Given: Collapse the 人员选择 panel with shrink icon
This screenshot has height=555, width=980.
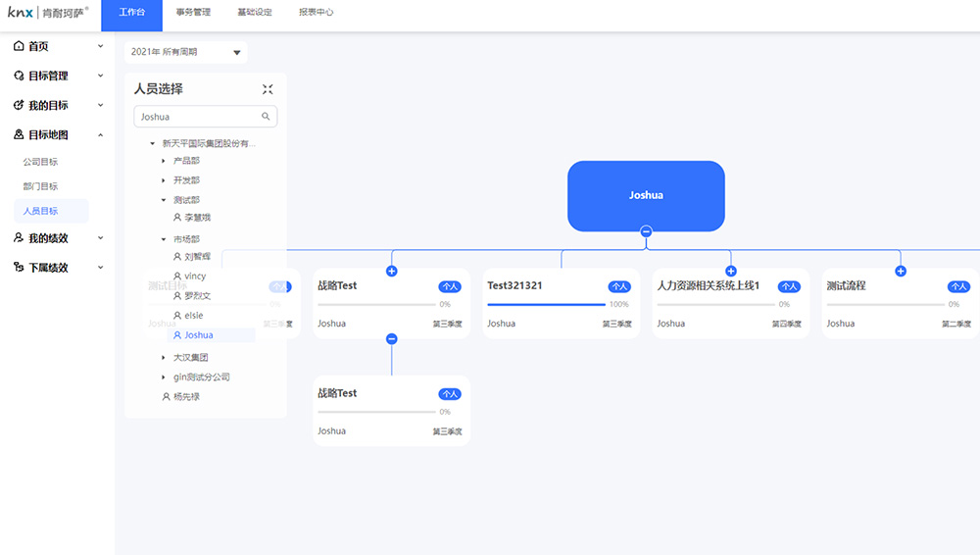Looking at the screenshot, I should tap(268, 89).
